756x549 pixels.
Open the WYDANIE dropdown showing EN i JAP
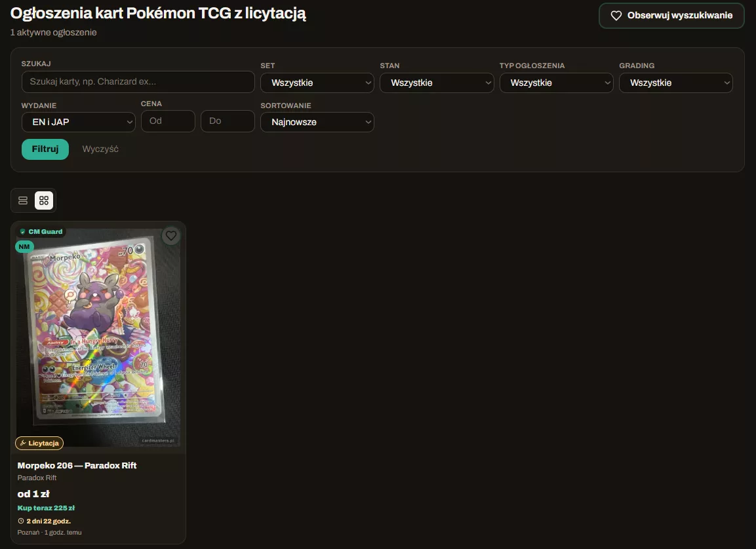click(79, 123)
